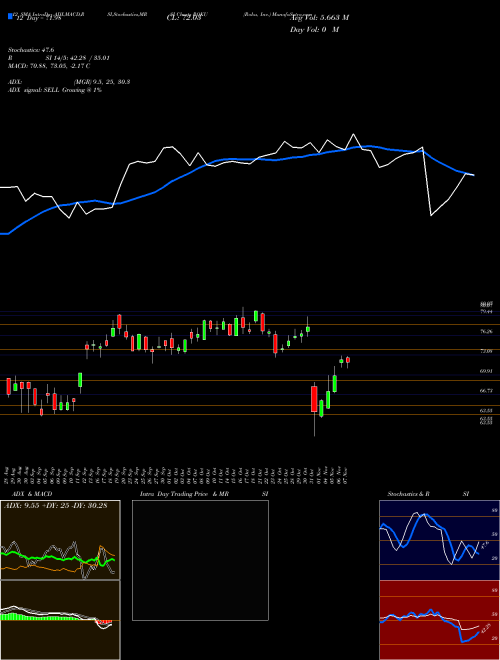Screen dimensions: 500x660
Task: Click the large red gap-down candlestick
Action: click(x=314, y=399)
